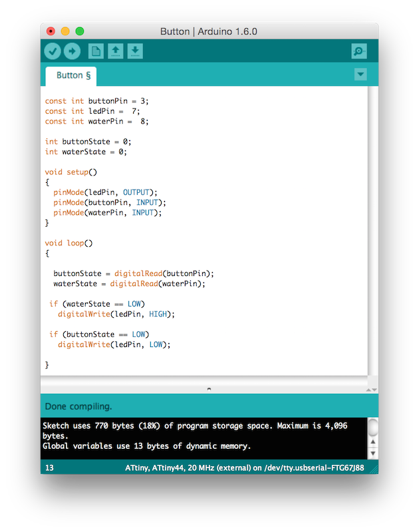Click the window title 'Button | Arduino 1.6.0'

click(x=209, y=31)
